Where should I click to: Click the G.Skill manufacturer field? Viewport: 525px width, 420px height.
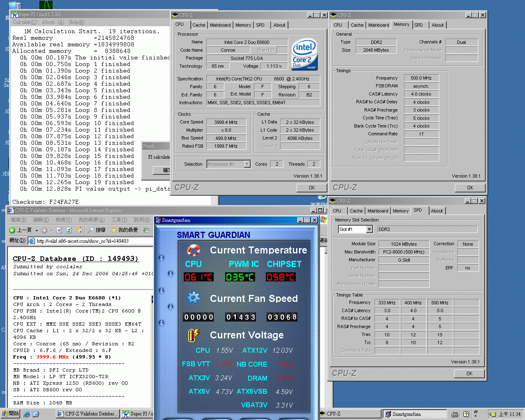tap(404, 260)
